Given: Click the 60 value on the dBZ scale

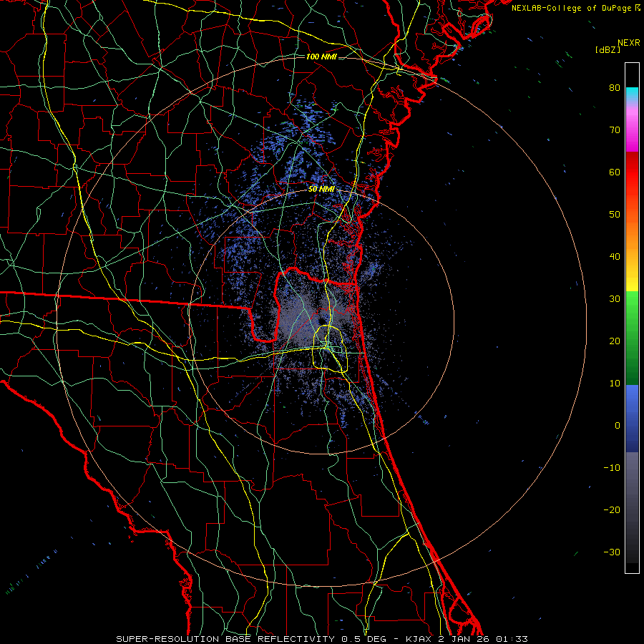Looking at the screenshot, I should [x=615, y=172].
